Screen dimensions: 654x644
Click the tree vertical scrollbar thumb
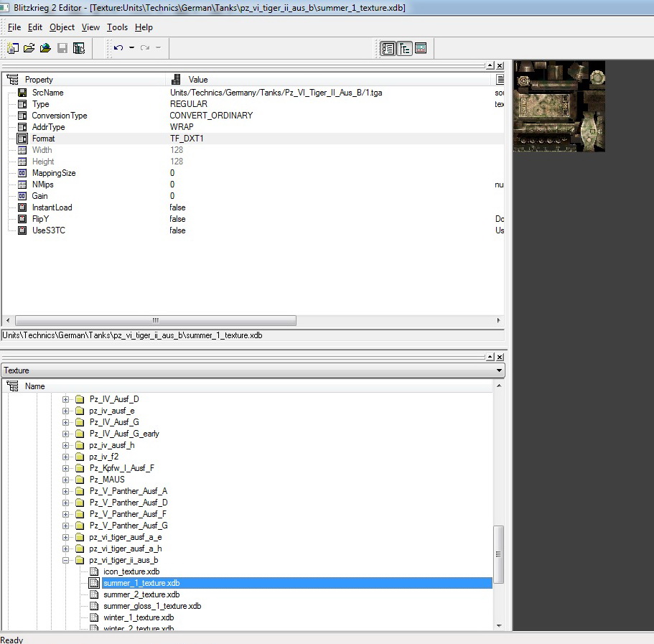(x=498, y=554)
